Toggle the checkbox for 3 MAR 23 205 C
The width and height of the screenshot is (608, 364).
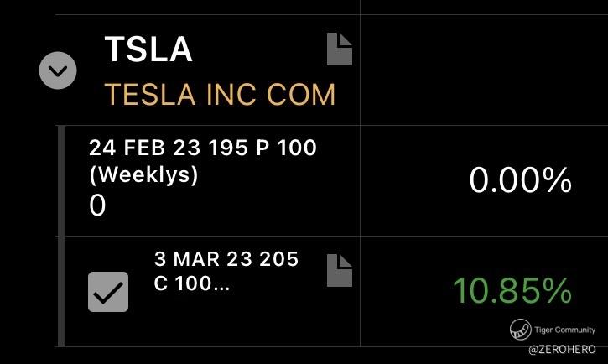tap(108, 292)
